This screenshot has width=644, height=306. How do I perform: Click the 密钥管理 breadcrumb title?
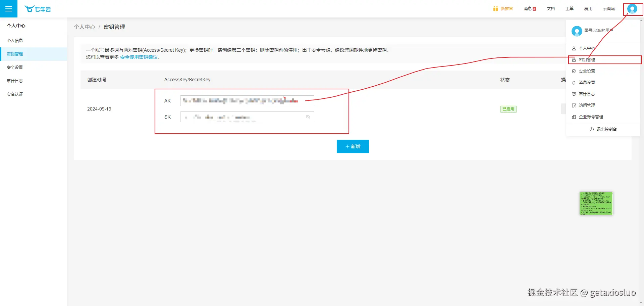[114, 27]
